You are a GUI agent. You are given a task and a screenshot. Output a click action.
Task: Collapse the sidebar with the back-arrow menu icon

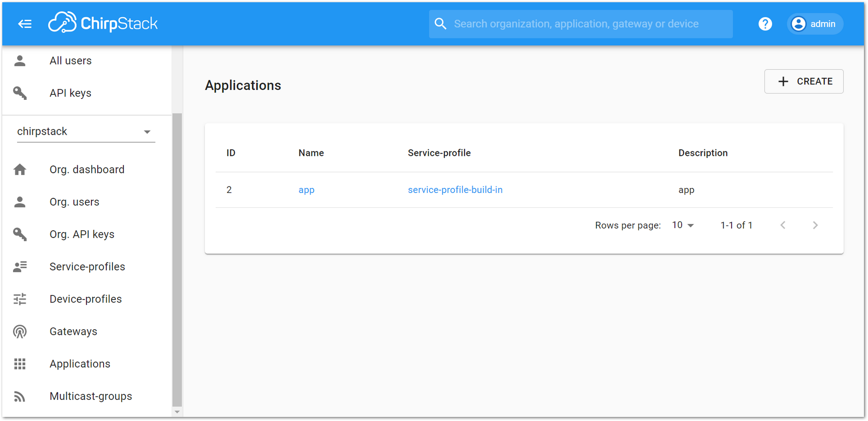coord(25,24)
